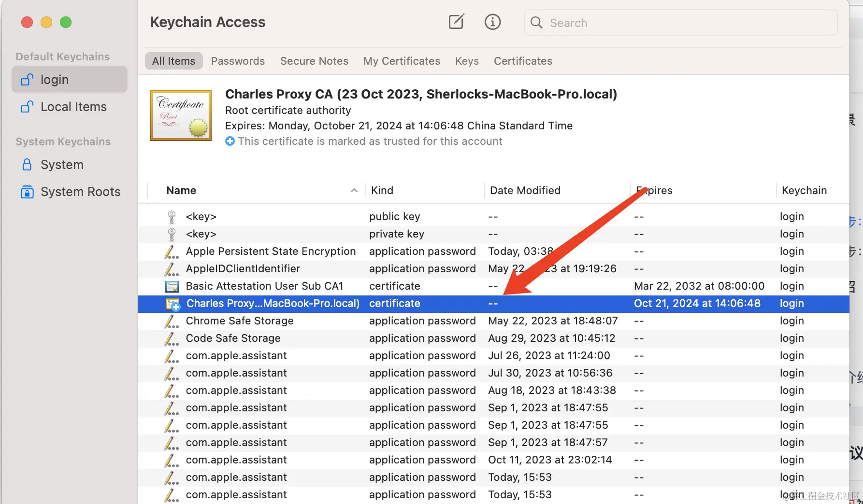Click the lock icon beside Local Items
The height and width of the screenshot is (504, 863).
[27, 106]
